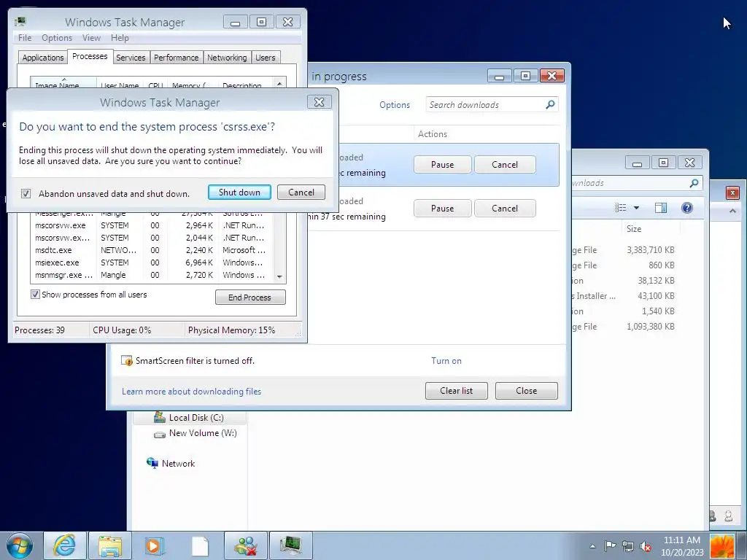The width and height of the screenshot is (747, 560).
Task: Open the File menu in Task Manager
Action: coord(25,38)
